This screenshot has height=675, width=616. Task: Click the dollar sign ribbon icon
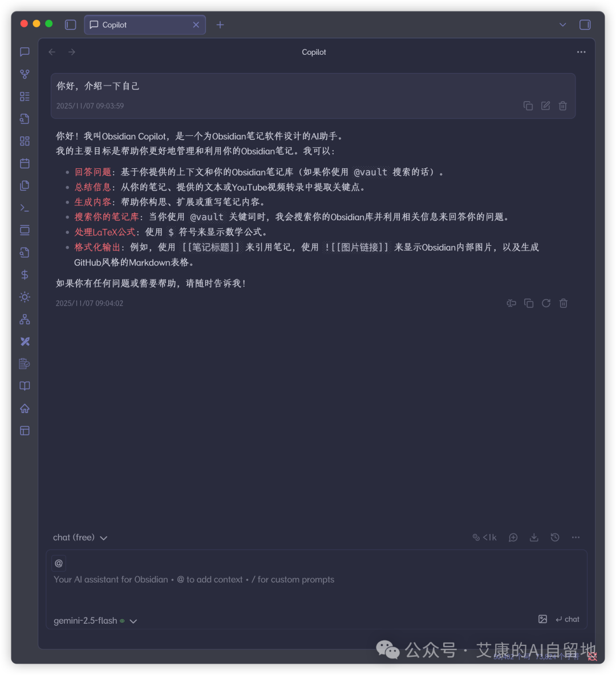point(25,274)
